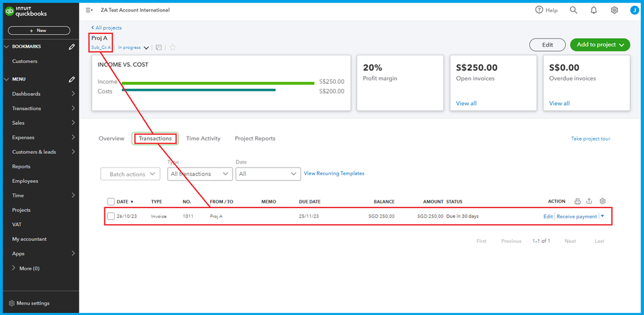Open Customers bookmark in sidebar
The width and height of the screenshot is (644, 315).
coord(24,61)
